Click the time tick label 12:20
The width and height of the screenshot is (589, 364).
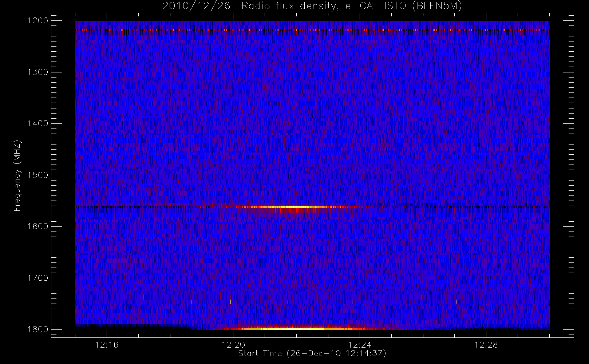tap(233, 345)
